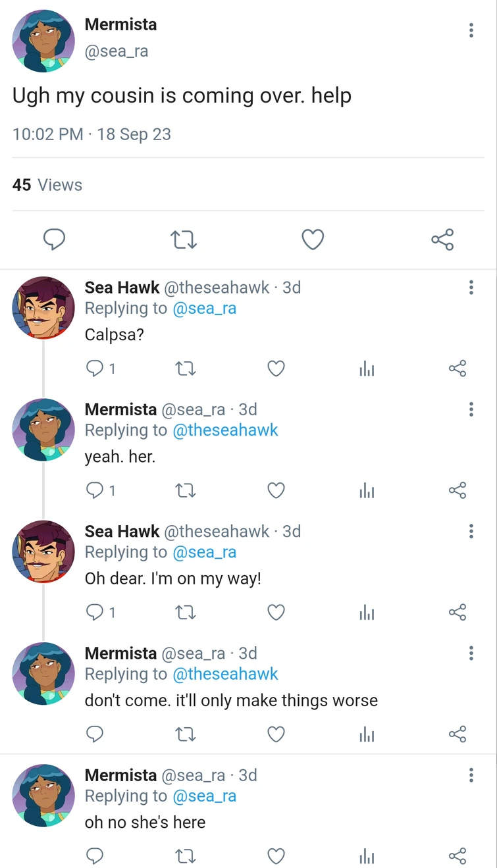This screenshot has width=497, height=868.
Task: Open Mermista's profile picture
Action: 43,41
